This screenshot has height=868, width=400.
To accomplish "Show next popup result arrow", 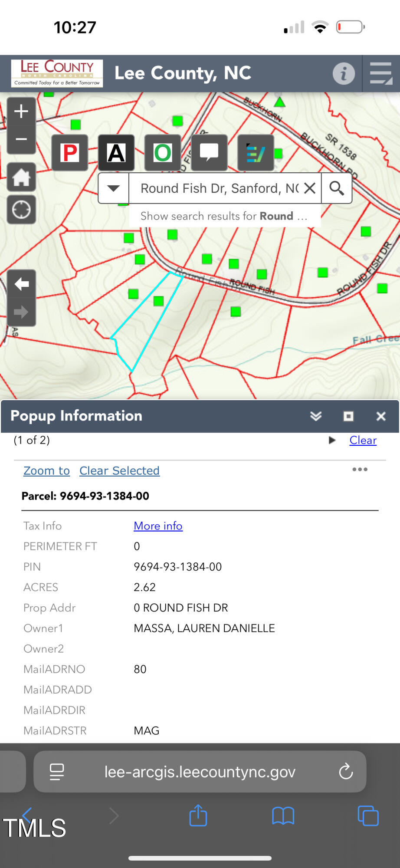I will click(332, 440).
